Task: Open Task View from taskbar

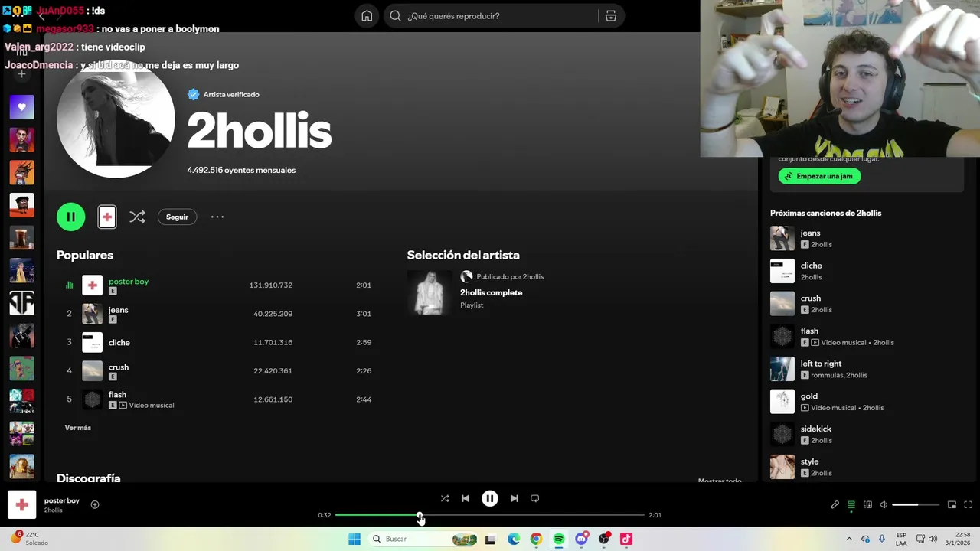Action: point(490,539)
